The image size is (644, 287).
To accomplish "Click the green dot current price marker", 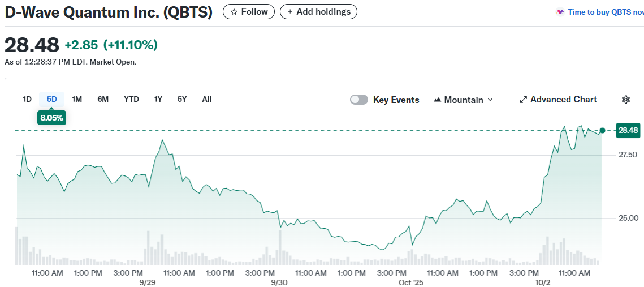I will [602, 131].
